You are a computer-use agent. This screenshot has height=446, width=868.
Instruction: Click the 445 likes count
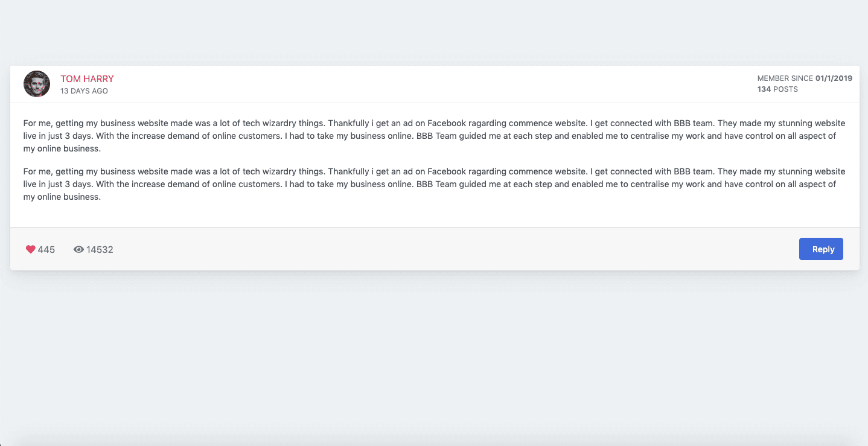(x=46, y=249)
